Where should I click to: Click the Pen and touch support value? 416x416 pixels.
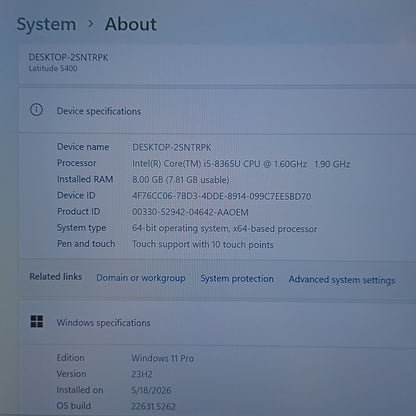point(203,244)
